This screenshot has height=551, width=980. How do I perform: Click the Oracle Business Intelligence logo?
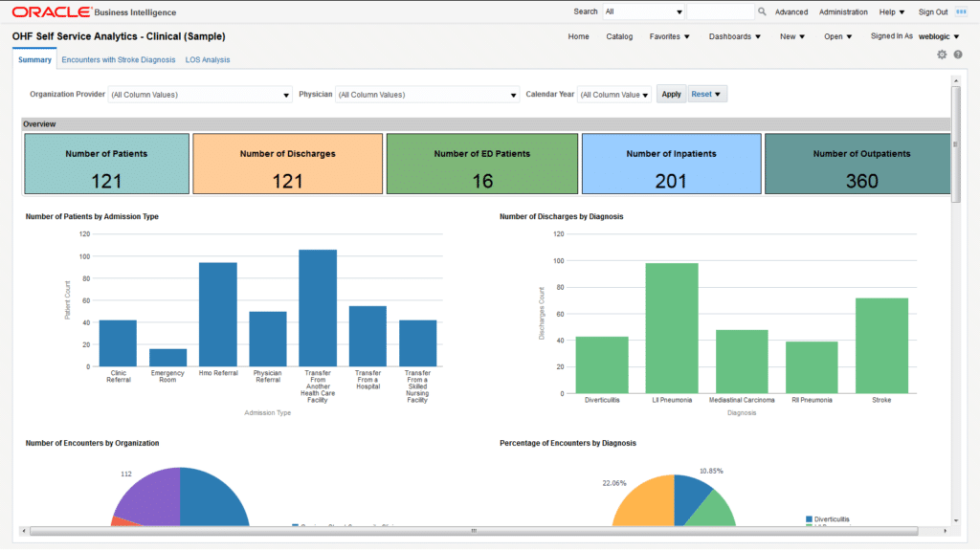(x=95, y=11)
